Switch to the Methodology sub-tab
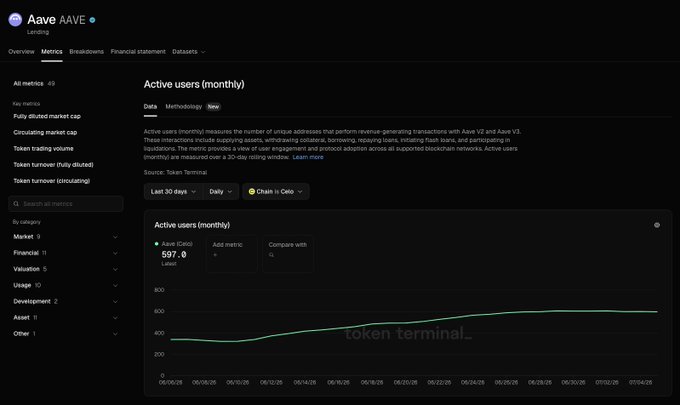 pyautogui.click(x=183, y=107)
